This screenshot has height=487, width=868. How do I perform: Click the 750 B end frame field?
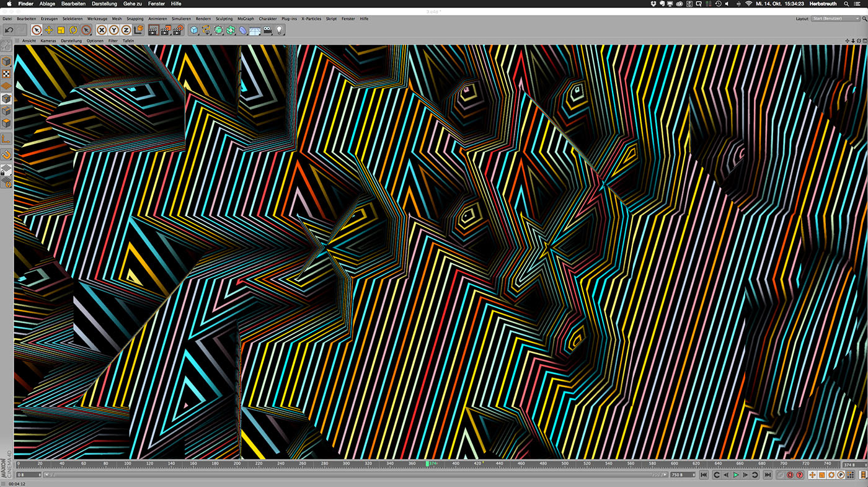click(x=681, y=475)
